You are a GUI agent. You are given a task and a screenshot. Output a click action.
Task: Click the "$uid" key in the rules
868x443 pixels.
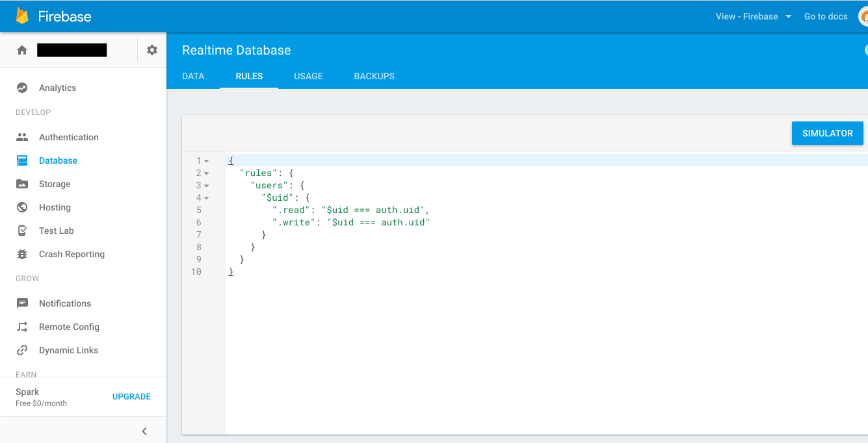click(278, 197)
